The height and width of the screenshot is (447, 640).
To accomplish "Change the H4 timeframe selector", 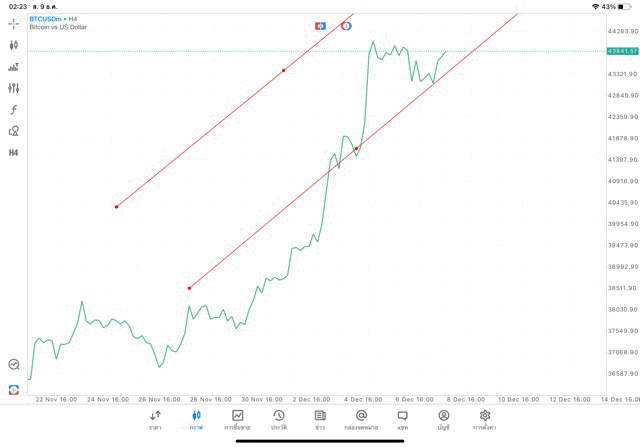I will pos(14,153).
